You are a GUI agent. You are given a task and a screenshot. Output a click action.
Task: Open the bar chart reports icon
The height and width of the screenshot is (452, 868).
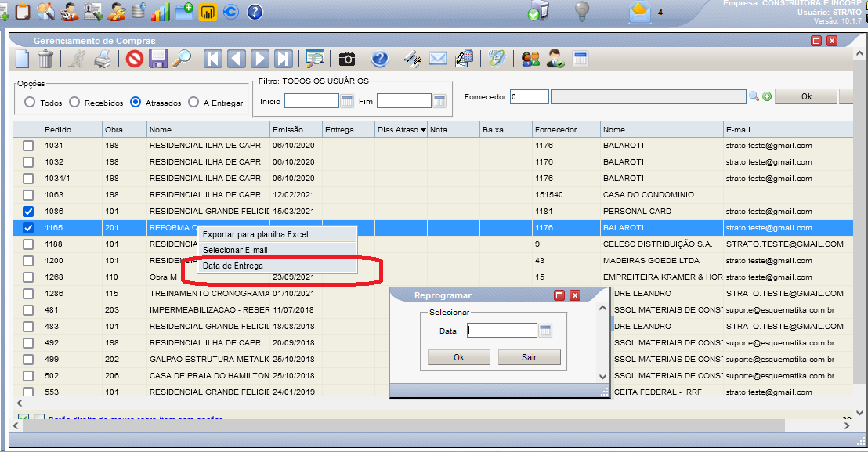[x=161, y=11]
